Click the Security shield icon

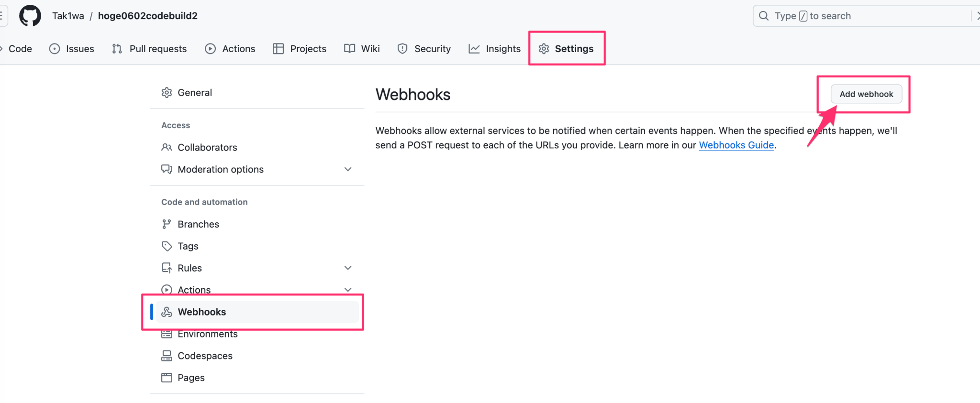coord(402,48)
